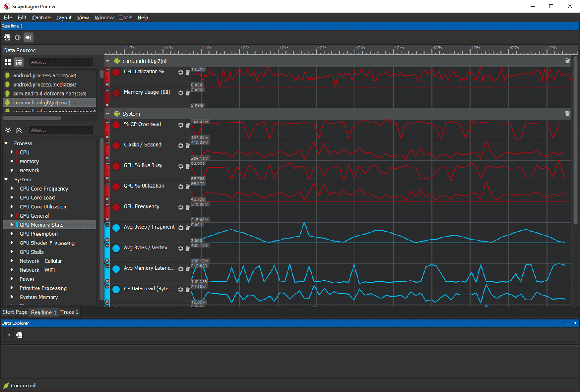The width and height of the screenshot is (580, 392).
Task: Open settings gear for GPU % Bus Busy
Action: [x=181, y=166]
